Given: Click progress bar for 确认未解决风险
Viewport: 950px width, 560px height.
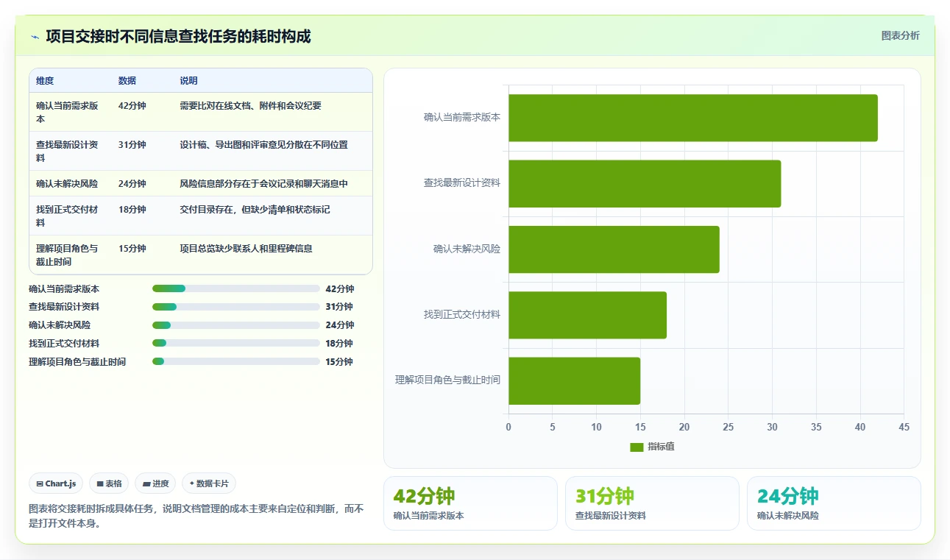Looking at the screenshot, I should coord(236,325).
